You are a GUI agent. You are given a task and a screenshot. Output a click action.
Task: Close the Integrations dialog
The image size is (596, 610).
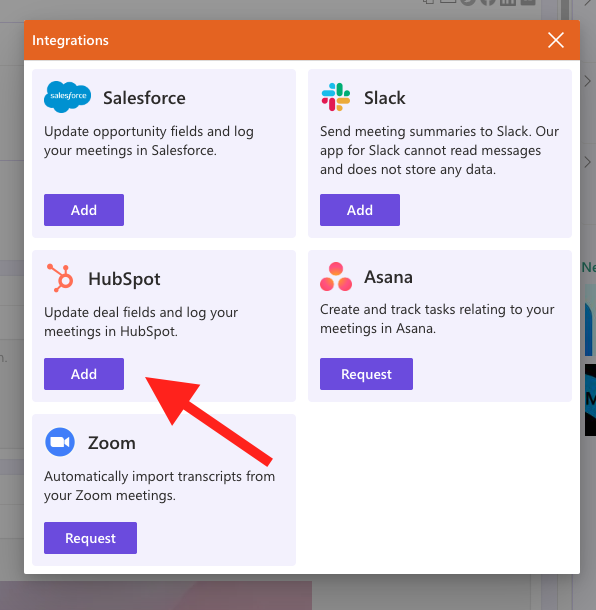556,40
